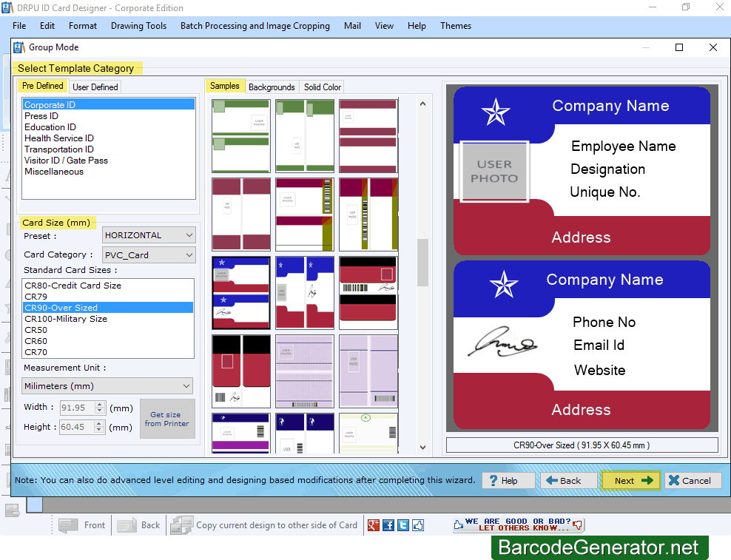
Task: Select the maroon striped horizontal sample
Action: coord(368,136)
